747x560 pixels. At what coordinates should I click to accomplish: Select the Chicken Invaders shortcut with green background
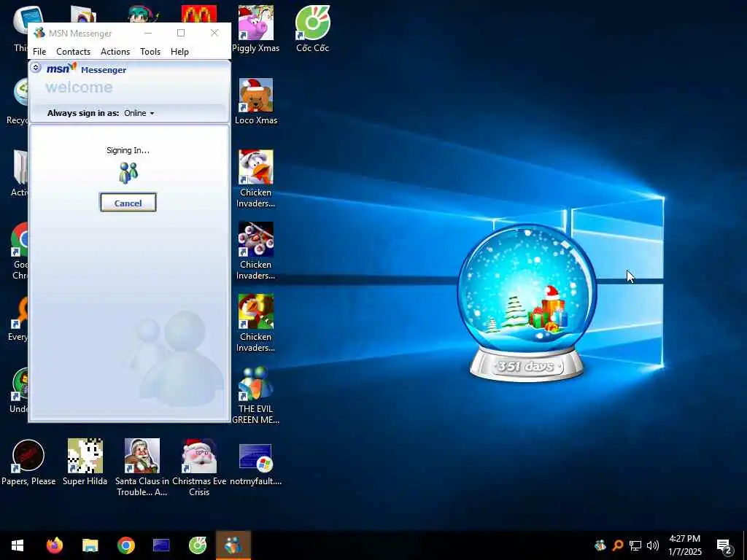[x=256, y=324]
